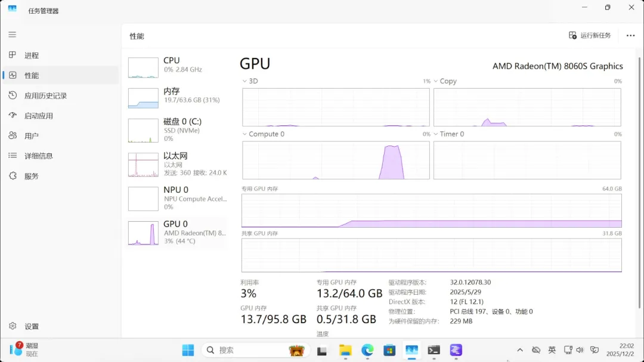
Task: Select 以太网 (Ethernet) in the performance list
Action: (177, 164)
